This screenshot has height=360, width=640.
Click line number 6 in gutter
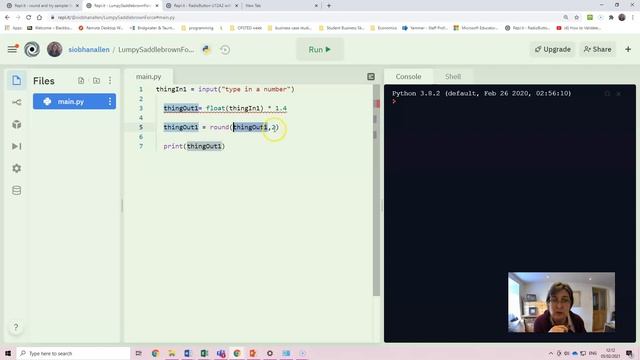[141, 136]
